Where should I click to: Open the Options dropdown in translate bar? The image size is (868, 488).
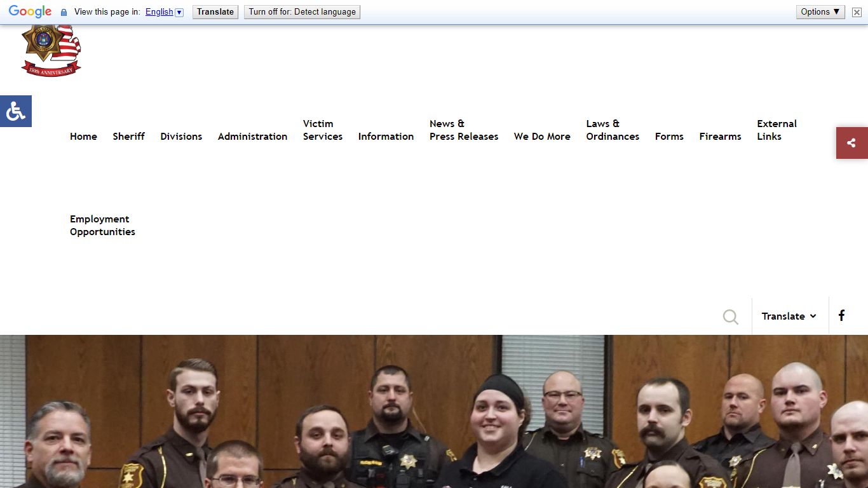click(820, 12)
